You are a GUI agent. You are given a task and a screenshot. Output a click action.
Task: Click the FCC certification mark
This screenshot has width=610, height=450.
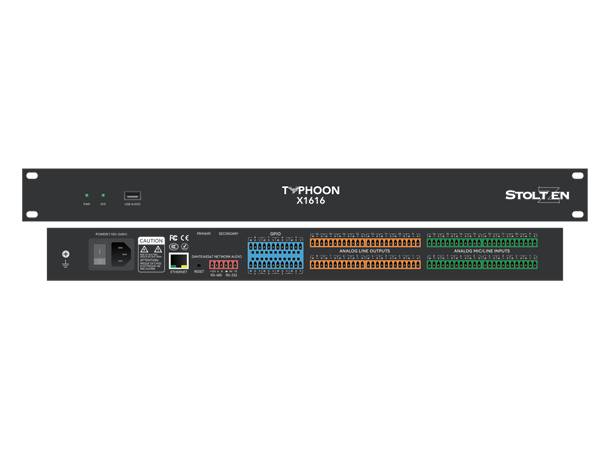tap(174, 238)
